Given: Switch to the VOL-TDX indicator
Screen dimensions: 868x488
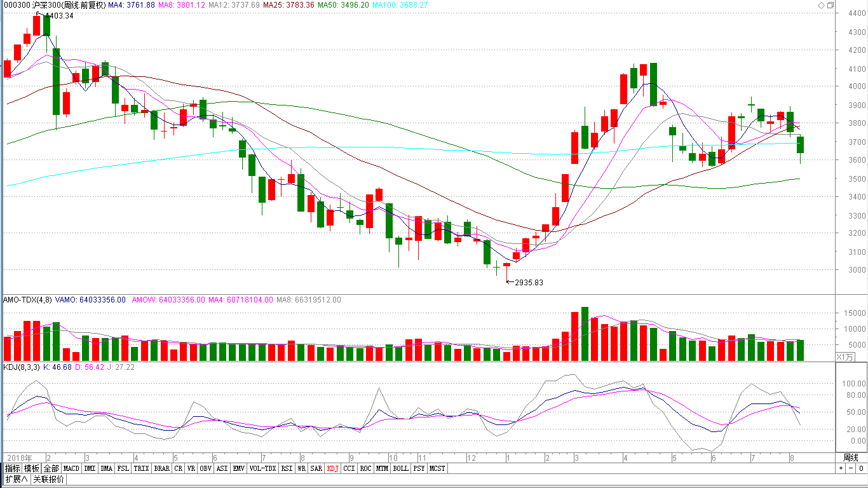Looking at the screenshot, I should tap(262, 468).
